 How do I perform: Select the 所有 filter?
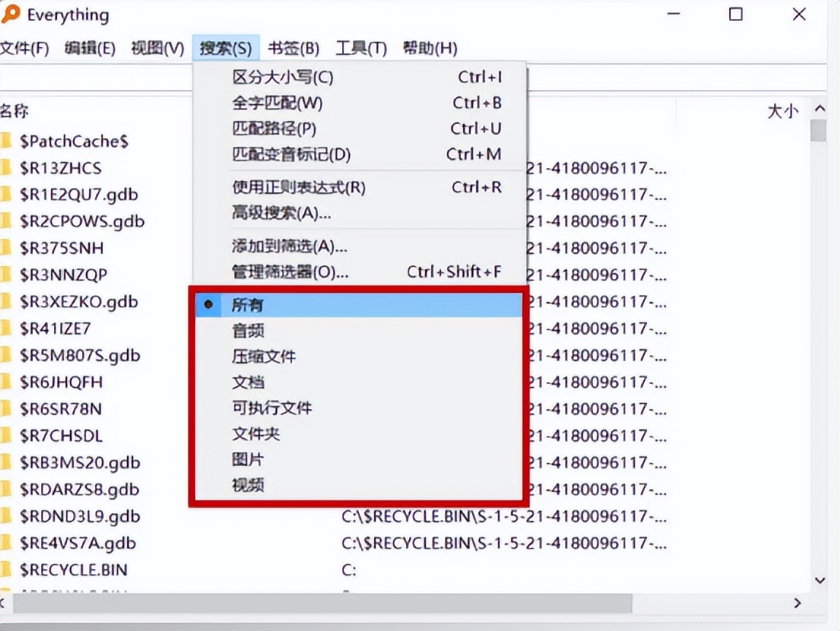coord(359,305)
